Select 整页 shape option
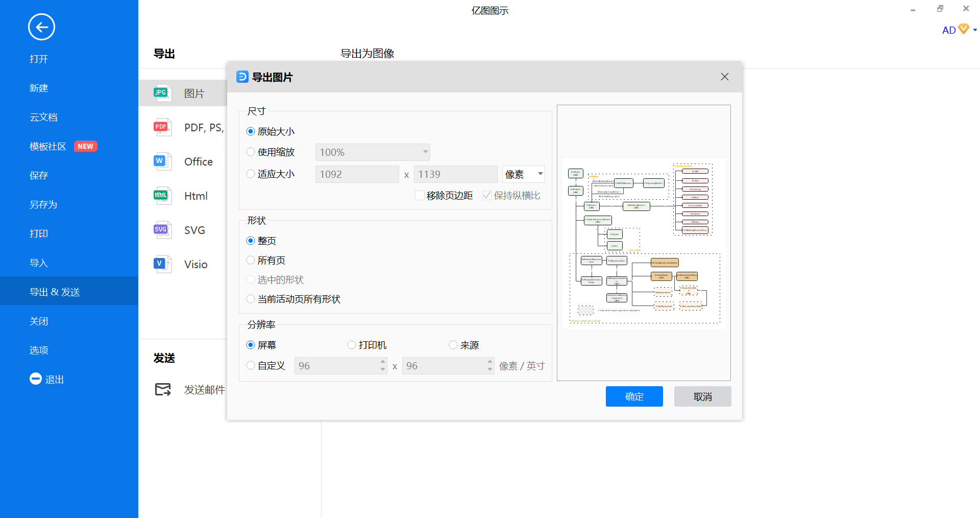The height and width of the screenshot is (518, 980). click(251, 241)
